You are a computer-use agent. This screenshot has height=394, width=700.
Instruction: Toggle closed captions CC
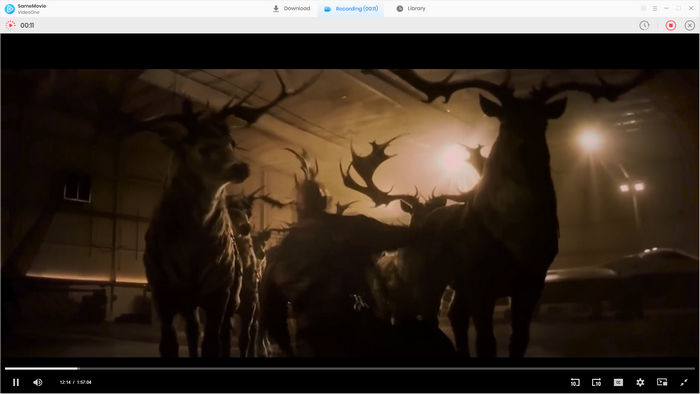point(618,382)
